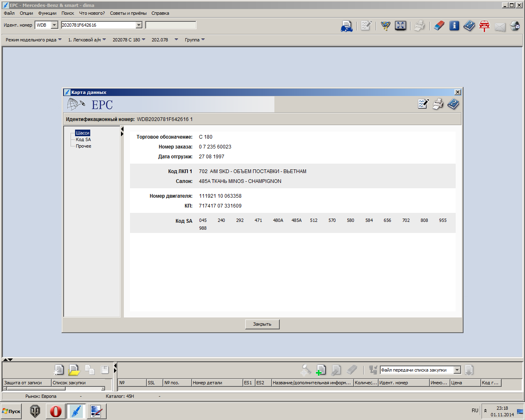Click the Идент. номер column header

[404, 383]
